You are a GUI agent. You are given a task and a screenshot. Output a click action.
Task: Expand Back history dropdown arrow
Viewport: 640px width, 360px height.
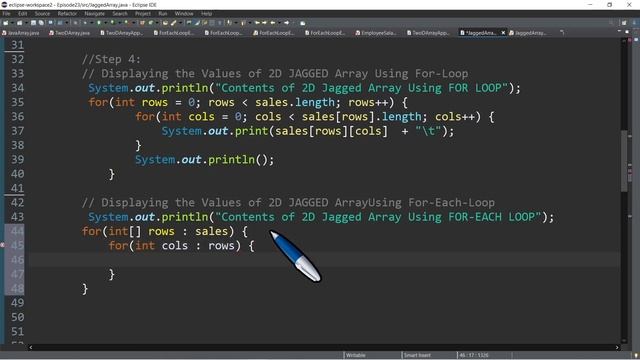click(x=279, y=23)
